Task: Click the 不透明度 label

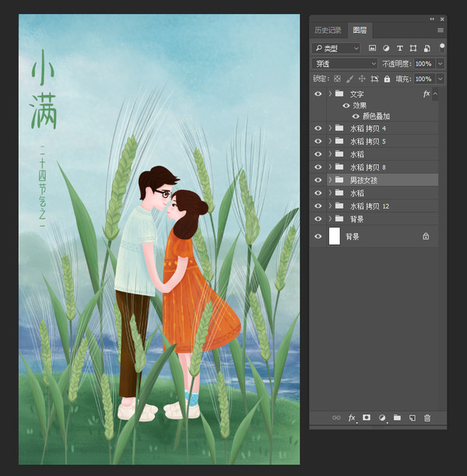Action: coord(397,64)
